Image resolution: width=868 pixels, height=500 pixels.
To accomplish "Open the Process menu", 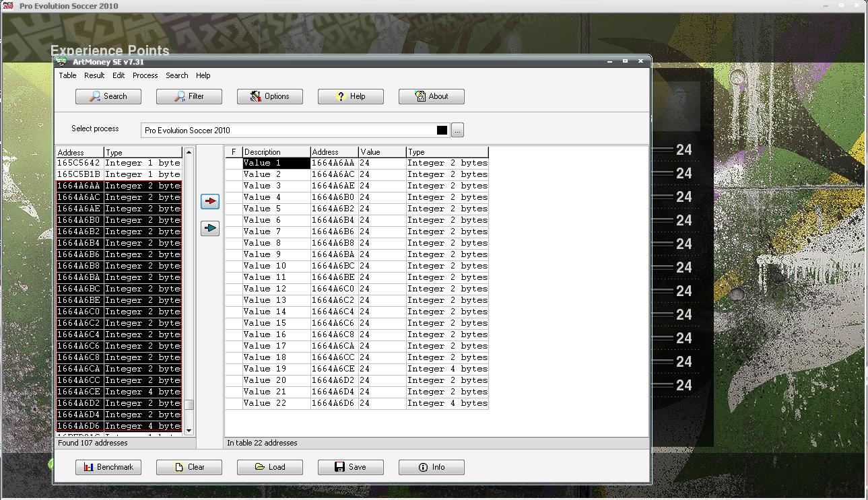I will pos(145,75).
